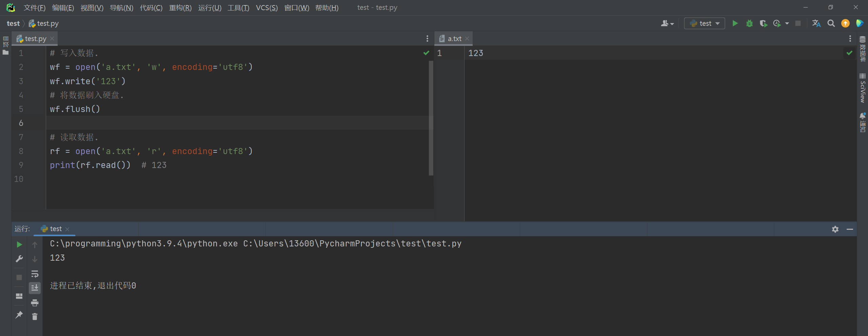Screen dimensions: 868x336
Task: Open run configuration wrench icon
Action: [19, 259]
